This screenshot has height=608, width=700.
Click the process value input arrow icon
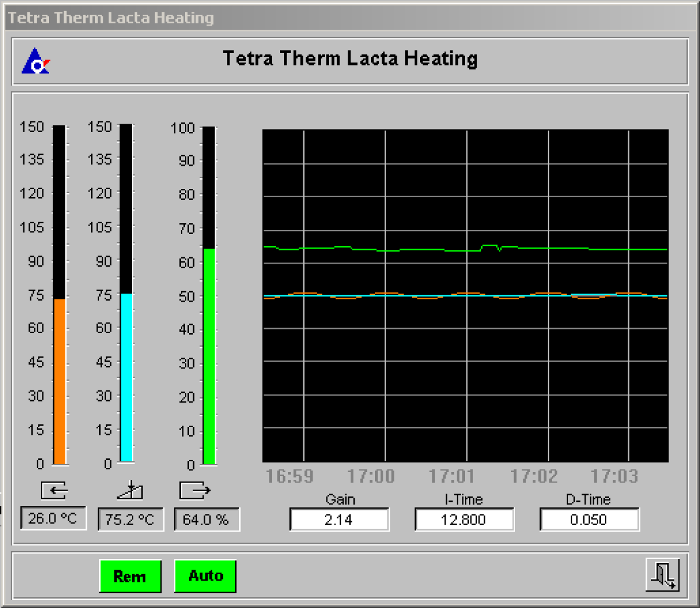[54, 490]
